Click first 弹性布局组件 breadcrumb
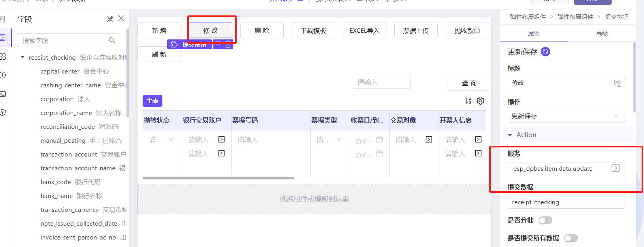644x247 pixels. point(527,17)
